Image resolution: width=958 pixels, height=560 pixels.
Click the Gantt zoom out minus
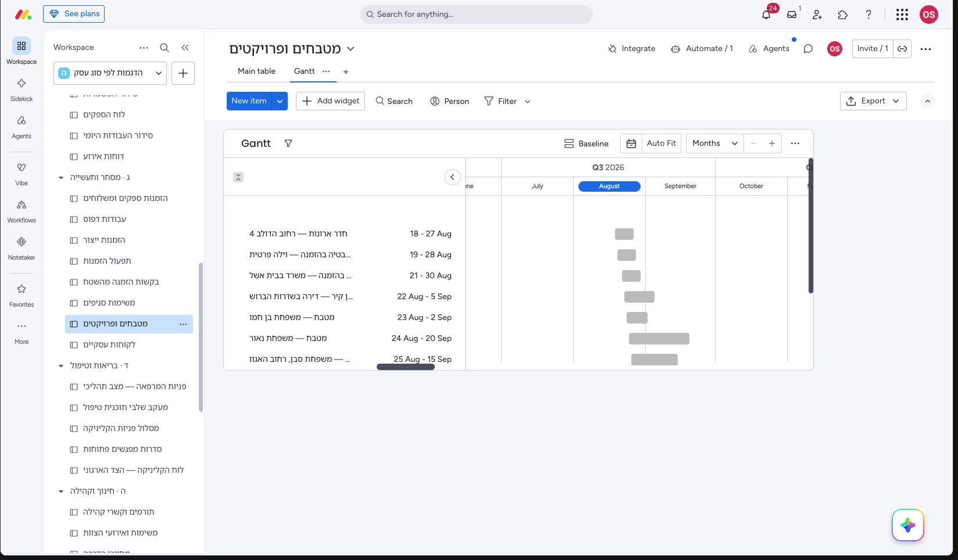click(x=753, y=143)
